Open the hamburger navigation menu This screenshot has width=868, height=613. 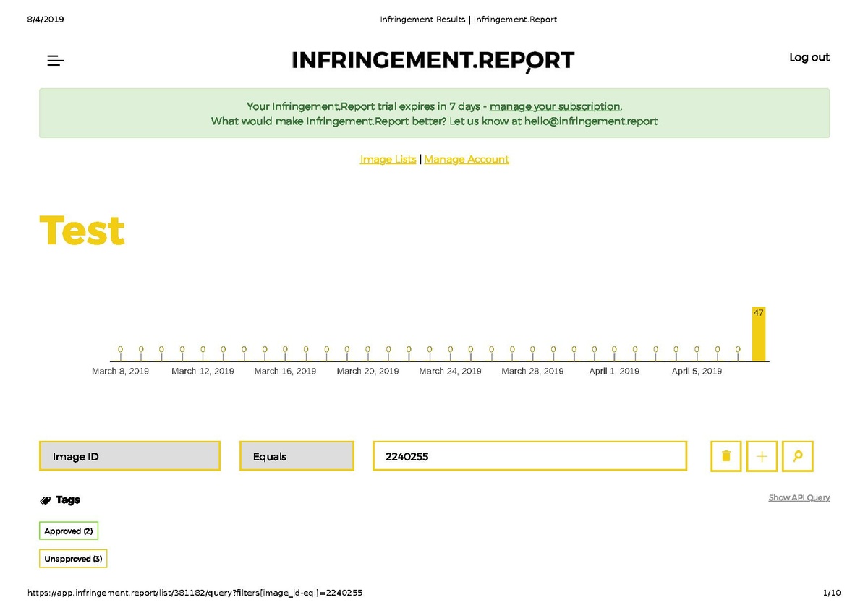coord(55,61)
